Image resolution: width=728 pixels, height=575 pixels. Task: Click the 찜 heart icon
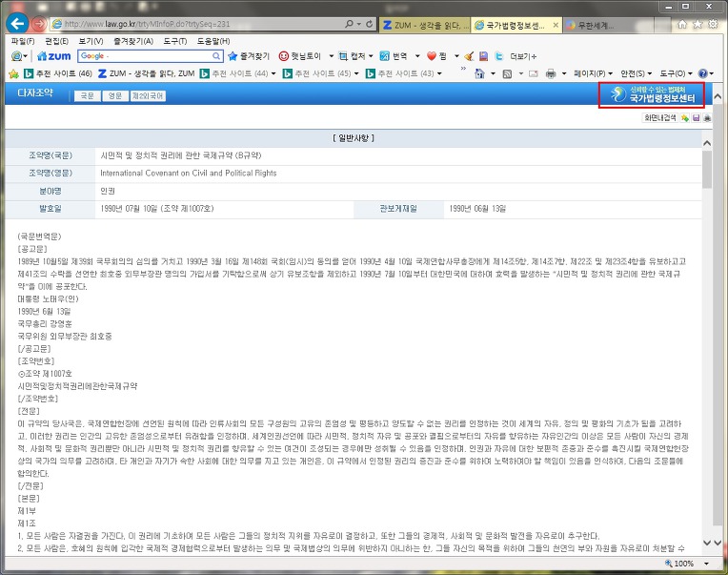click(432, 56)
